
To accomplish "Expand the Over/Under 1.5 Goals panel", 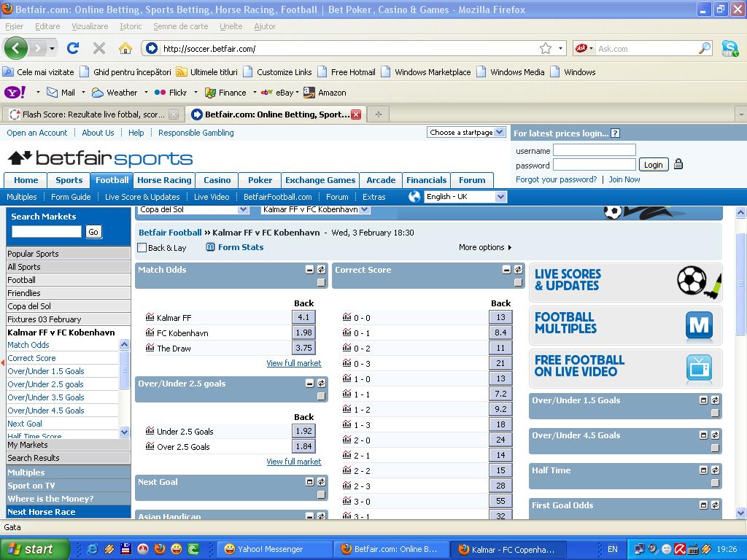I will pos(704,400).
